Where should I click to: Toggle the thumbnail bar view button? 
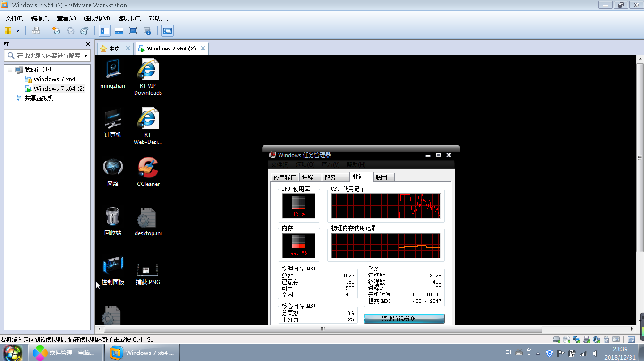119,31
